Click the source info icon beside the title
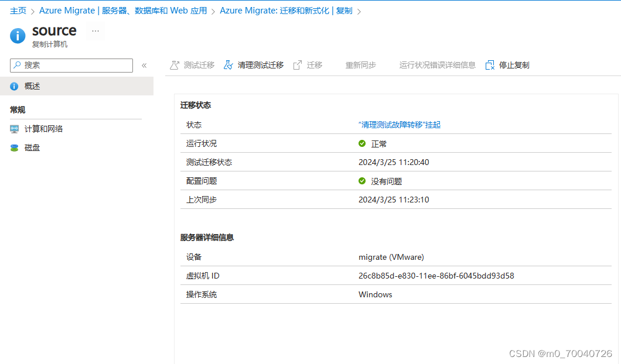 point(18,36)
